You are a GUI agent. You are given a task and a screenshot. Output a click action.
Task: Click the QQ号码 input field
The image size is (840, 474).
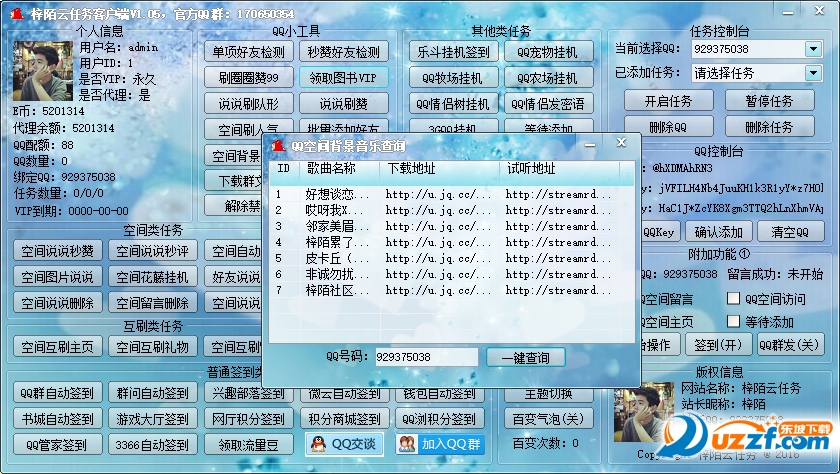(x=426, y=357)
